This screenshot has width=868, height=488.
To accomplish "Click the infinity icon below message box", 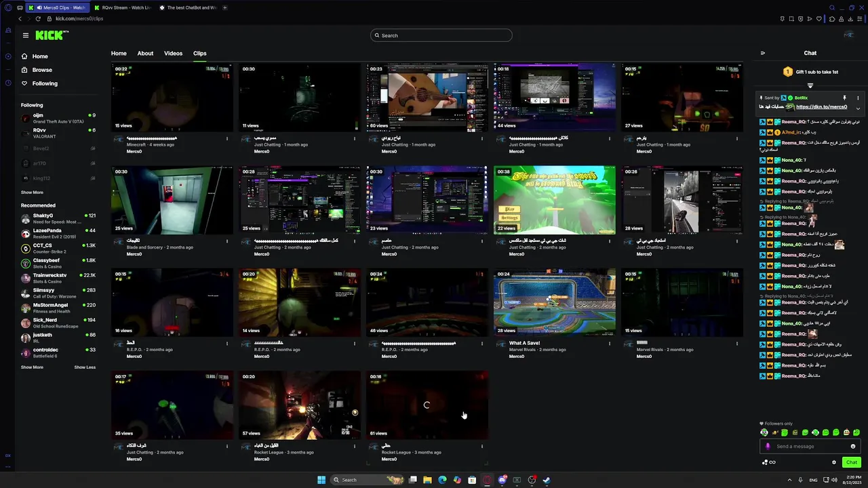I will click(x=772, y=462).
